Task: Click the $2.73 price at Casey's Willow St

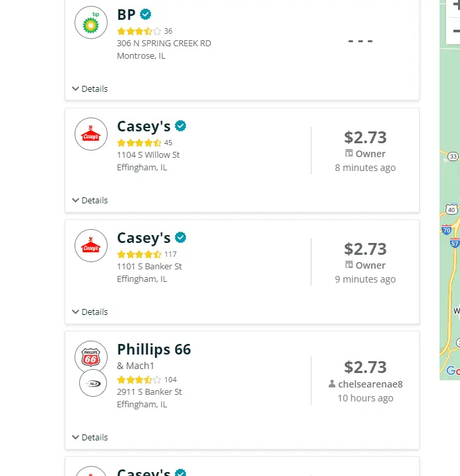Action: 365,137
